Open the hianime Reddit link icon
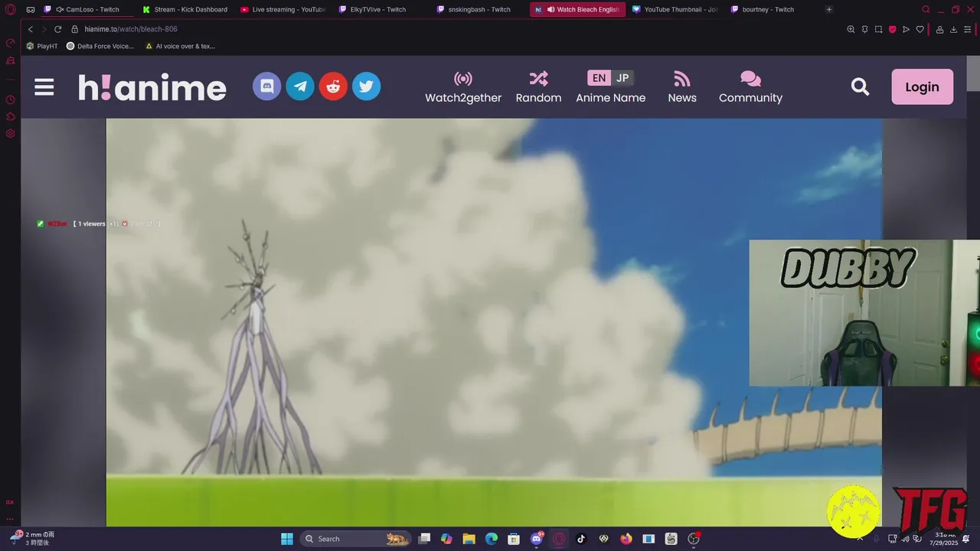 pyautogui.click(x=333, y=86)
